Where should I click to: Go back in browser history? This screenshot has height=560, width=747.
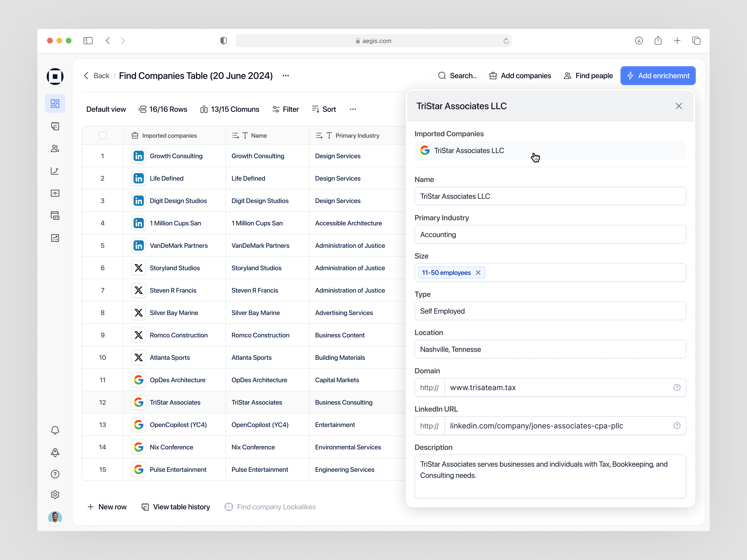tap(108, 41)
